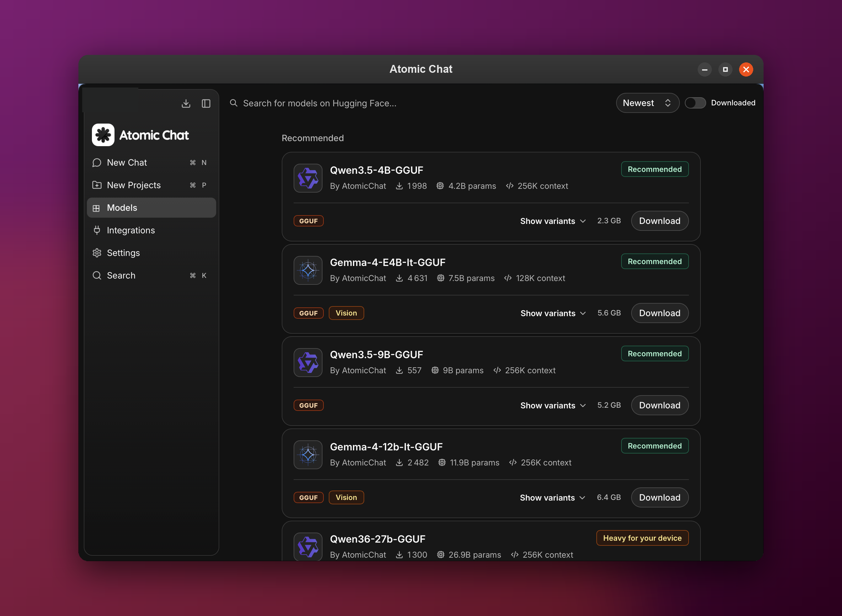Minimize the Atomic Chat window

pyautogui.click(x=704, y=69)
